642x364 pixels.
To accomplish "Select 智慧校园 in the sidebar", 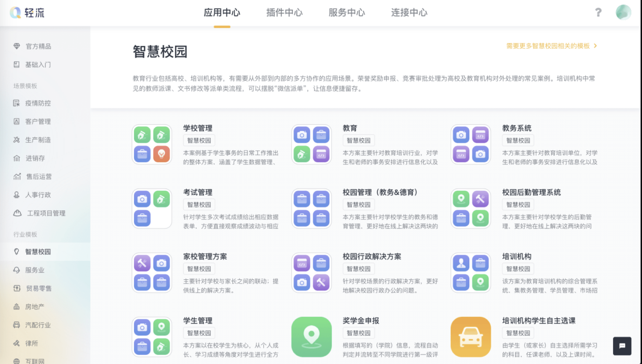I will 45,252.
